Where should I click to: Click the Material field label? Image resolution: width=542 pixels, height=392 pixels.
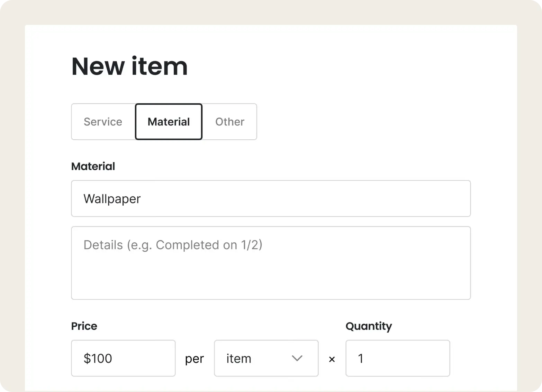(93, 166)
